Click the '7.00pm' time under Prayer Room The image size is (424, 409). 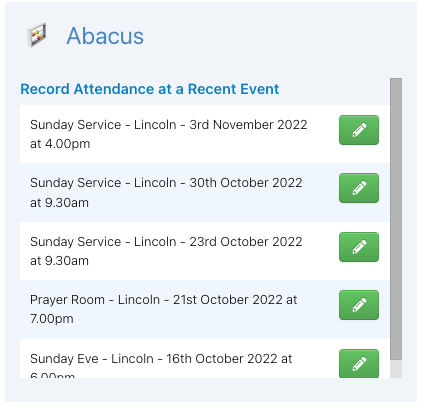(x=52, y=319)
